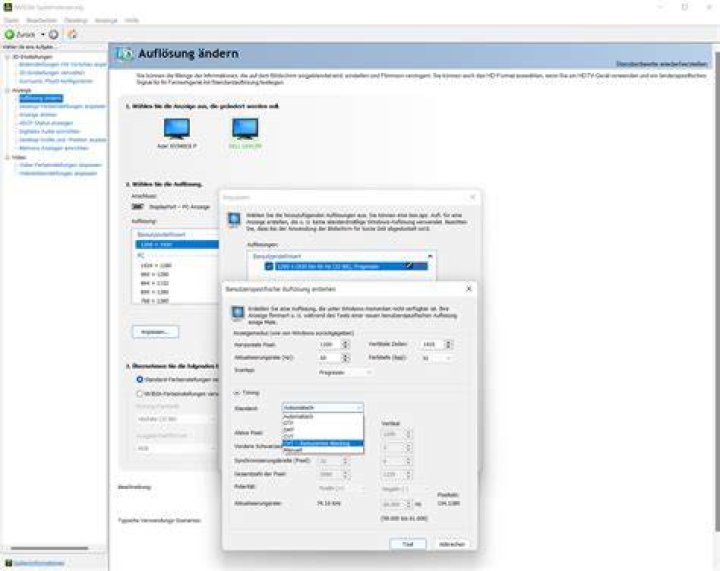Click the forward navigation arrow in toolbar

pos(53,34)
